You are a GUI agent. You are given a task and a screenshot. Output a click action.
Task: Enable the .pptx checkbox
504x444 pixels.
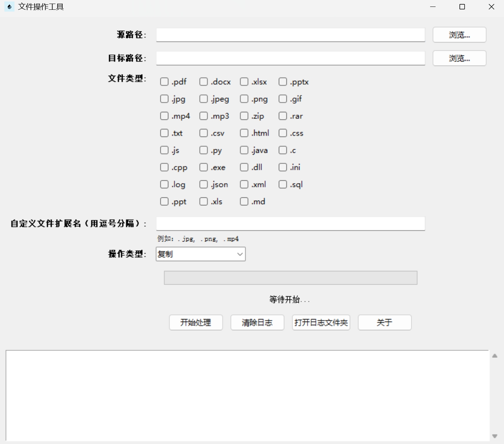pos(283,82)
